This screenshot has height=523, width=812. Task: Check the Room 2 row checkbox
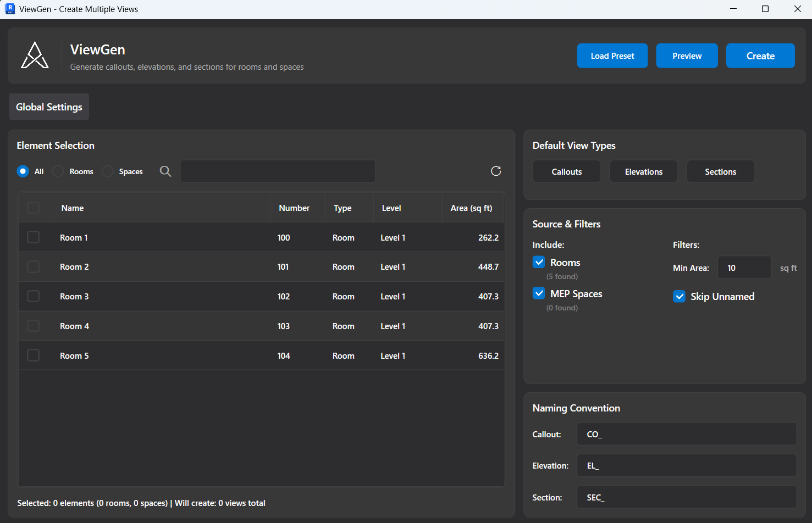tap(34, 267)
